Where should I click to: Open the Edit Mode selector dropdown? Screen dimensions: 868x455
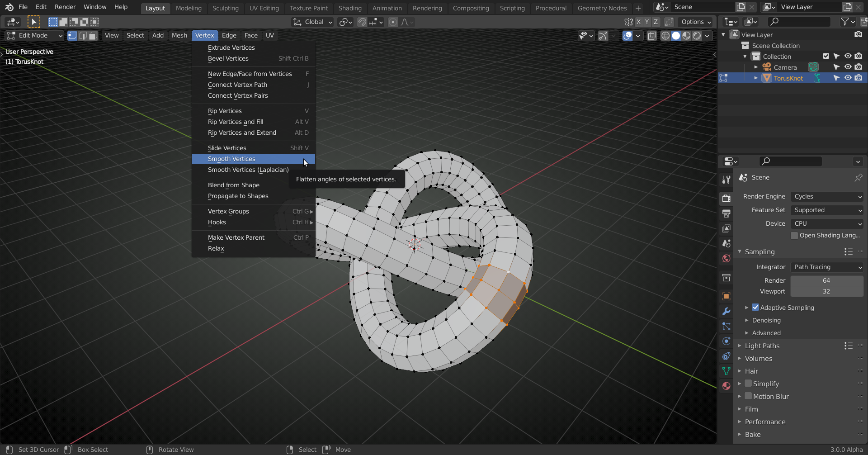(x=34, y=36)
